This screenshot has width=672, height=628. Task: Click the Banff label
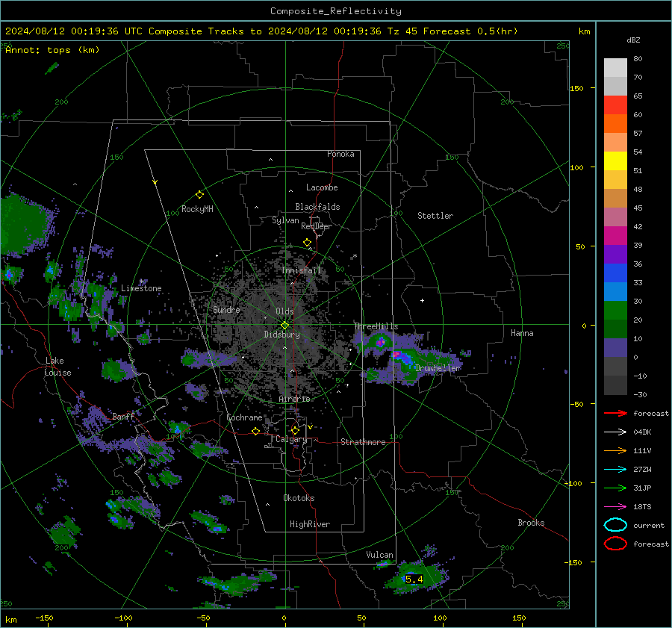(123, 416)
